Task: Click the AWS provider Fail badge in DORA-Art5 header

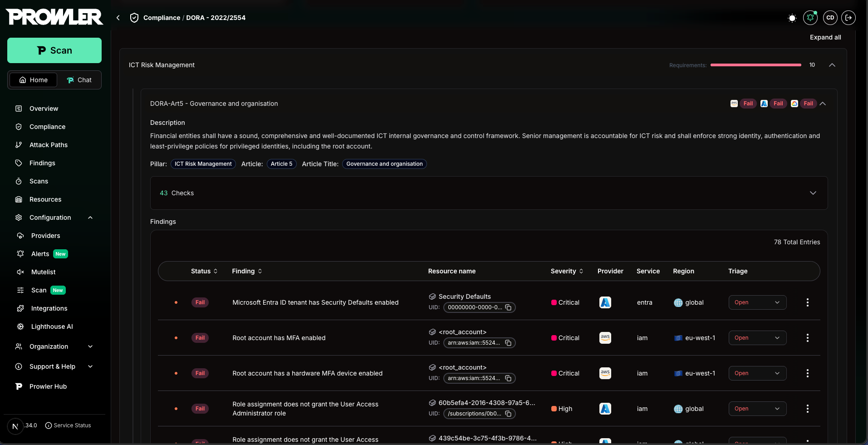Action: click(748, 104)
